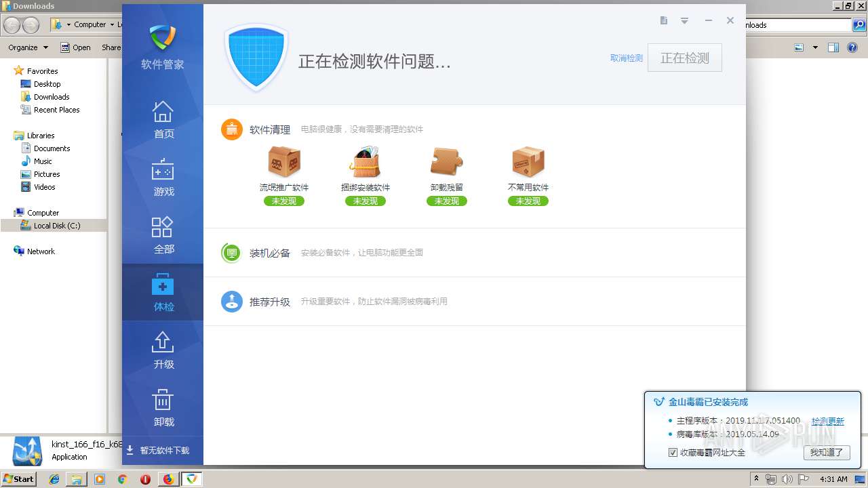Click the 不常用软件 box icon
The image size is (868, 488).
528,163
